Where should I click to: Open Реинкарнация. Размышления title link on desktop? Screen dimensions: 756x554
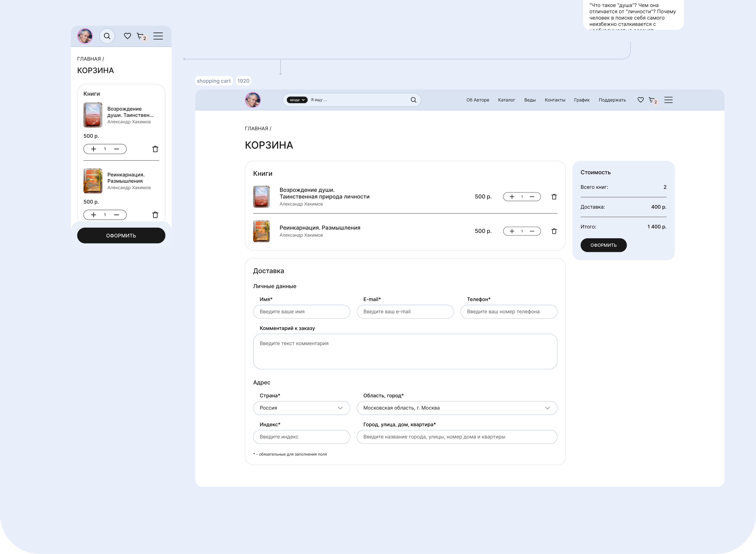click(320, 228)
